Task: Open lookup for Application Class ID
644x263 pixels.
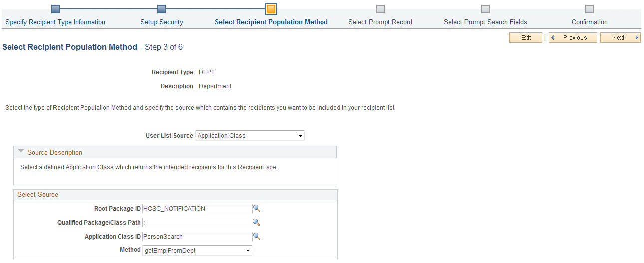Action: tap(257, 237)
